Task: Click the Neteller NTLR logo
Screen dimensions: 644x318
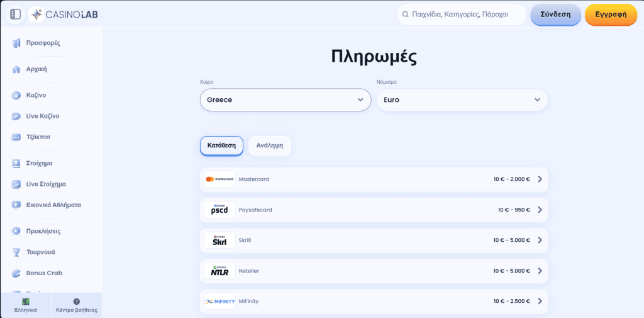Action: (219, 271)
